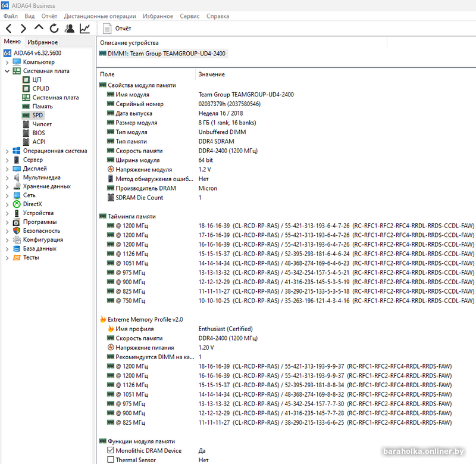Image resolution: width=476 pixels, height=464 pixels.
Task: Click the Refresh toolbar icon
Action: coord(54,29)
